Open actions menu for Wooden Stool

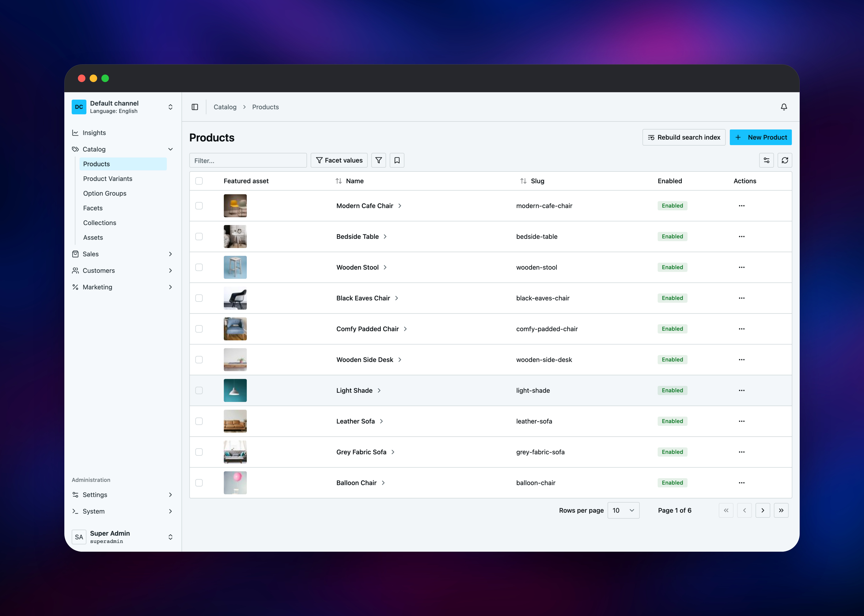point(741,267)
